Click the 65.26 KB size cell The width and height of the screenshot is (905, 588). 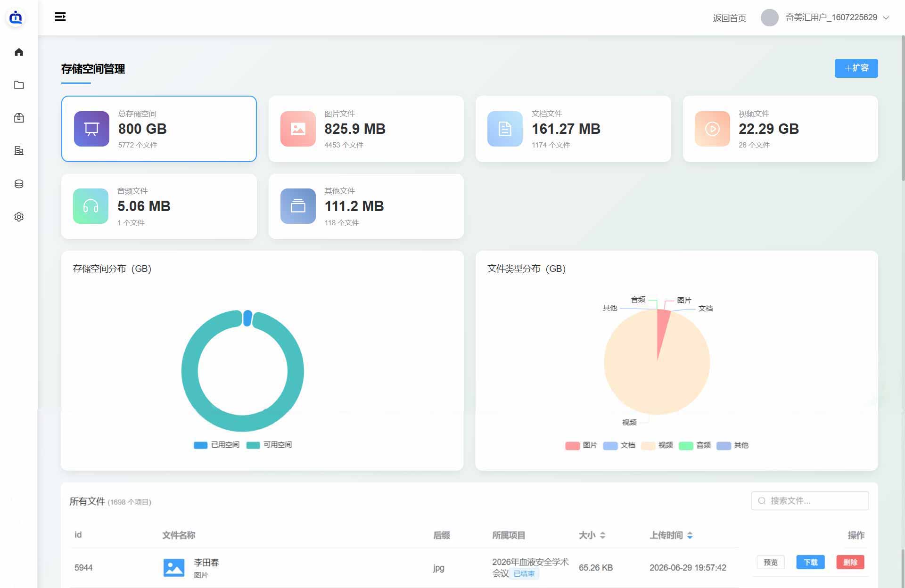tap(596, 568)
